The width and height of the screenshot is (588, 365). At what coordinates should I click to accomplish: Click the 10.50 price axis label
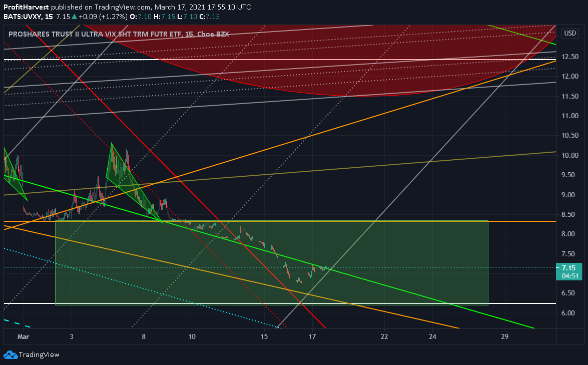coord(570,135)
